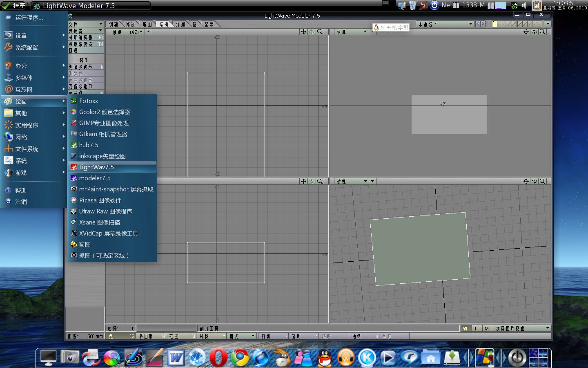Click the power button icon in the dock
The image size is (588, 368).
pos(517,358)
